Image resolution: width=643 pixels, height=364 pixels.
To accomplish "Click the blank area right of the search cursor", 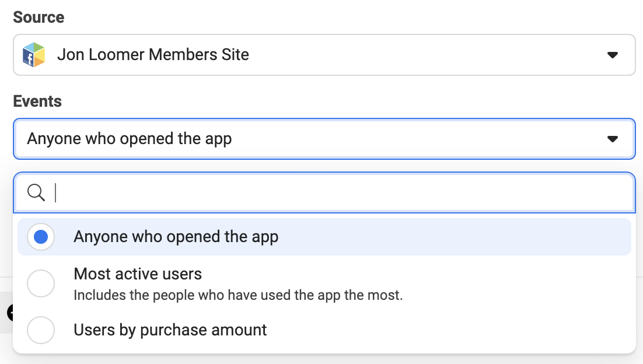I will (344, 192).
